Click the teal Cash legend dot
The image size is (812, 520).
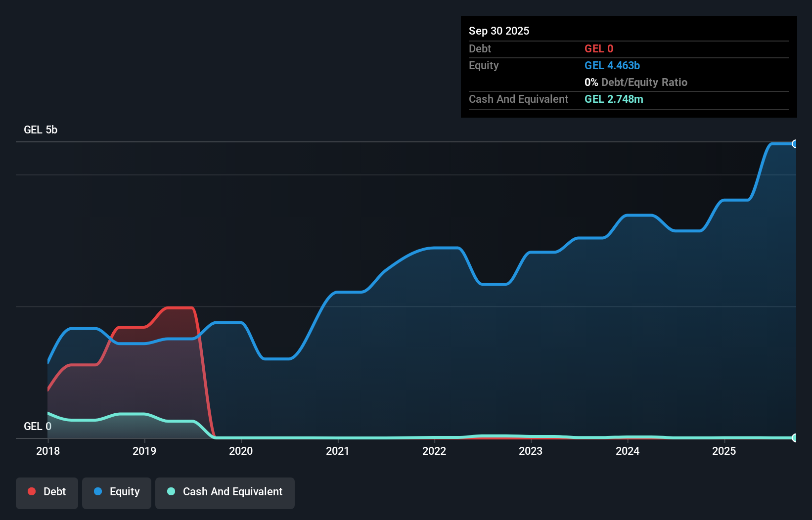171,491
